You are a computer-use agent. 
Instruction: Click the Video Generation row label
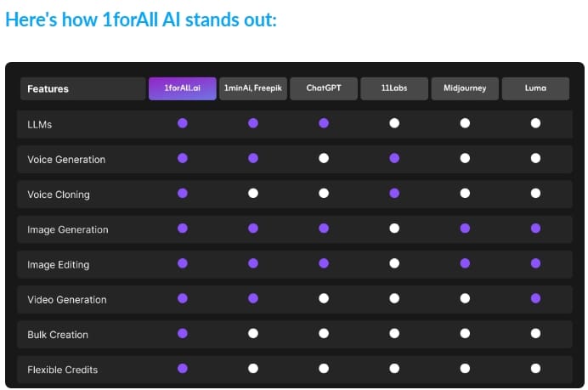(66, 299)
